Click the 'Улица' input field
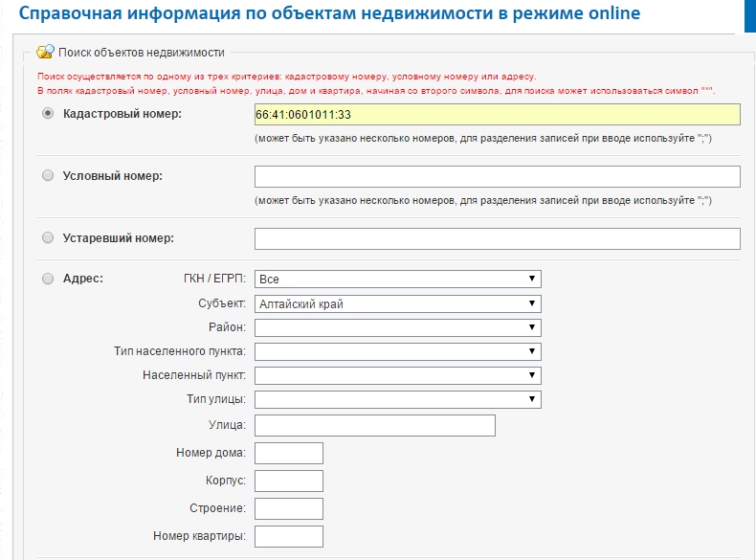Screen dimensions: 756x560 pos(374,425)
